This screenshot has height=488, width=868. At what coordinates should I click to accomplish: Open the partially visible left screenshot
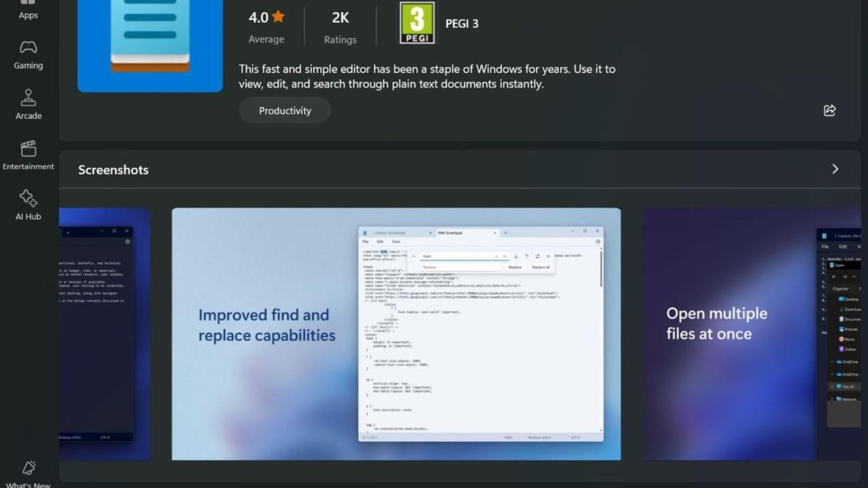point(104,334)
